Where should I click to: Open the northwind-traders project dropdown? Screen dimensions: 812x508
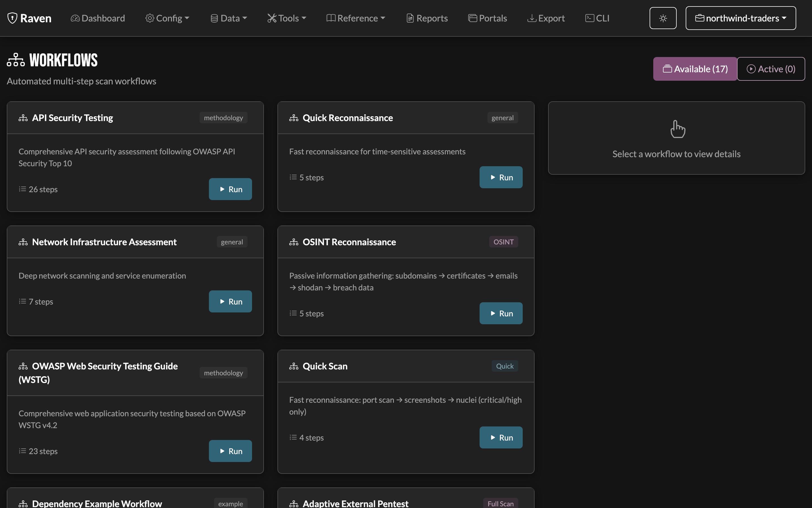(x=741, y=18)
